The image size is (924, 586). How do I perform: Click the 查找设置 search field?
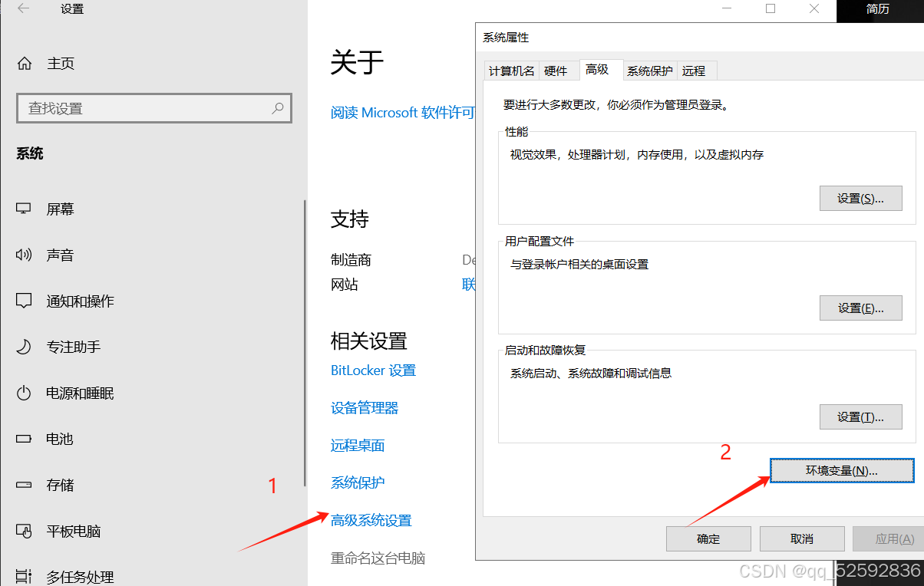153,108
